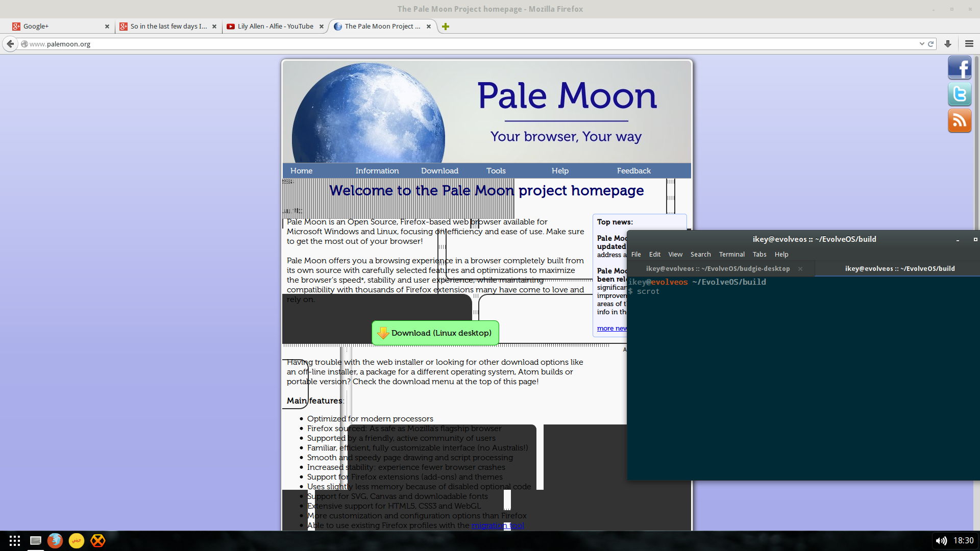Click the Pale Moon globe logo image
Viewport: 980px width, 551px height.
pos(368,113)
